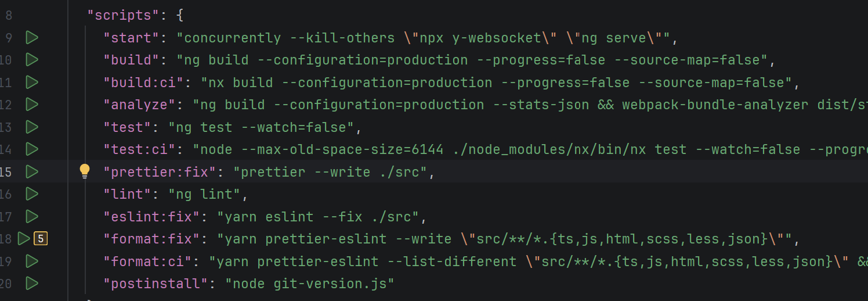
Task: Launch the "test" script run icon
Action: pos(32,127)
